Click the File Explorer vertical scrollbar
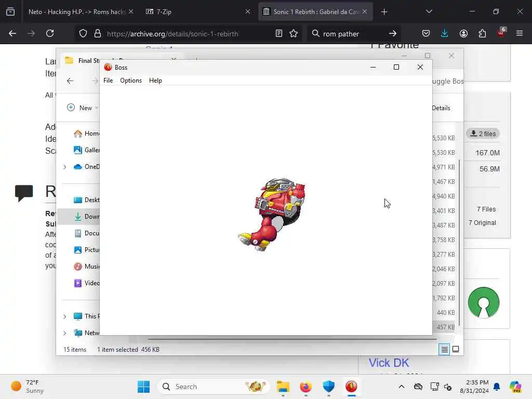Image resolution: width=532 pixels, height=399 pixels. tap(459, 243)
